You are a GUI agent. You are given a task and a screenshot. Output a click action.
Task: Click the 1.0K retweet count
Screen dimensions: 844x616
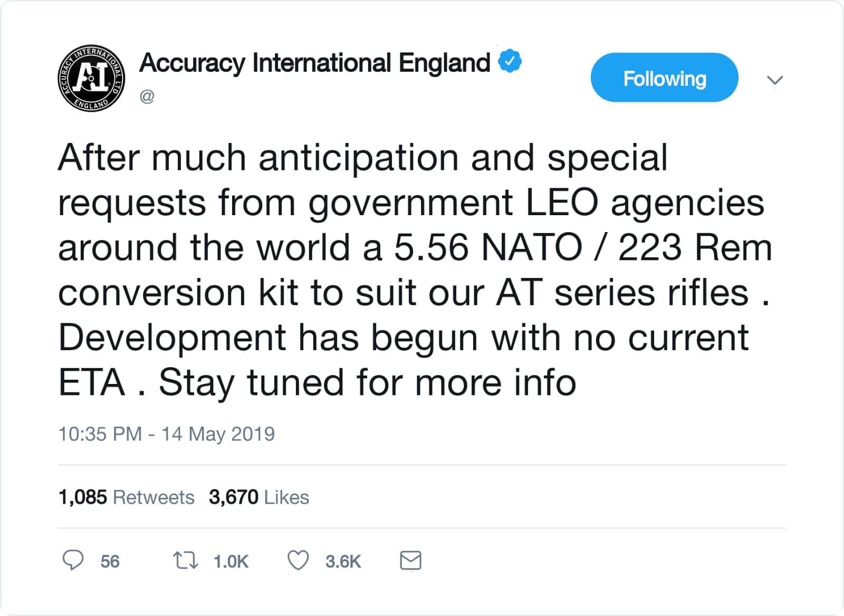pos(231,562)
